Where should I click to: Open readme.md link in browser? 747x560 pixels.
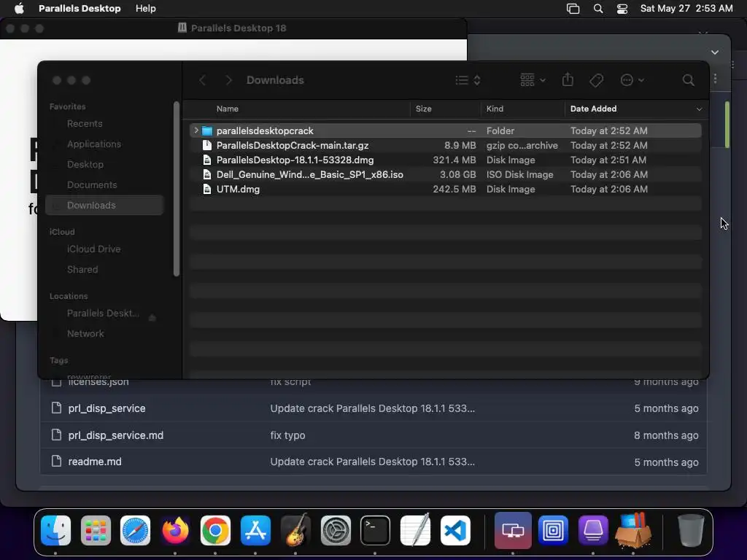click(x=95, y=462)
